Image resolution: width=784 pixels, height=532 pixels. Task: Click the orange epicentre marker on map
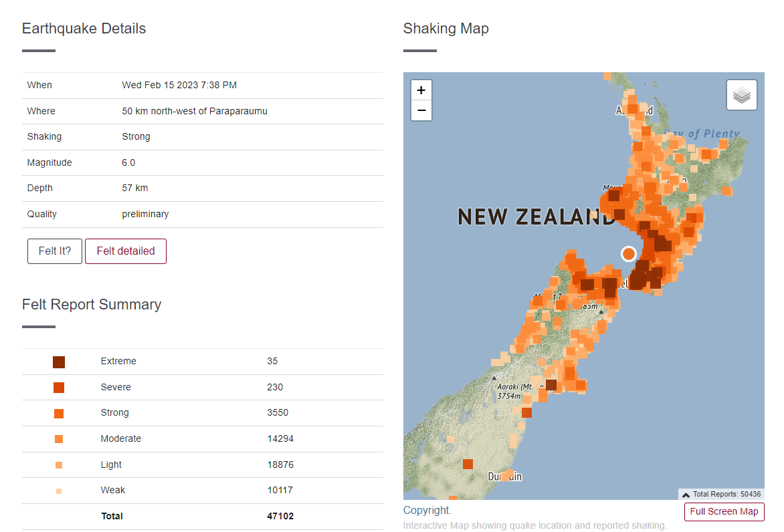pos(629,254)
